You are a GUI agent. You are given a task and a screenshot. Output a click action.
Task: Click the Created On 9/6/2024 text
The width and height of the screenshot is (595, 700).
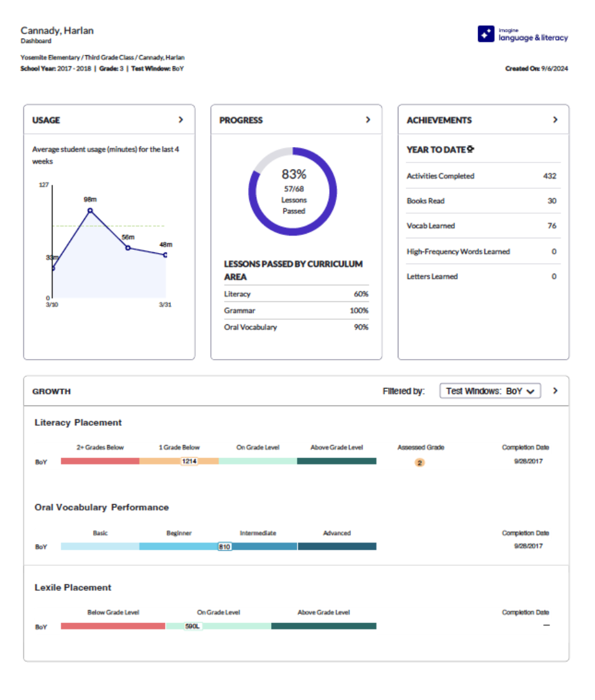point(537,68)
